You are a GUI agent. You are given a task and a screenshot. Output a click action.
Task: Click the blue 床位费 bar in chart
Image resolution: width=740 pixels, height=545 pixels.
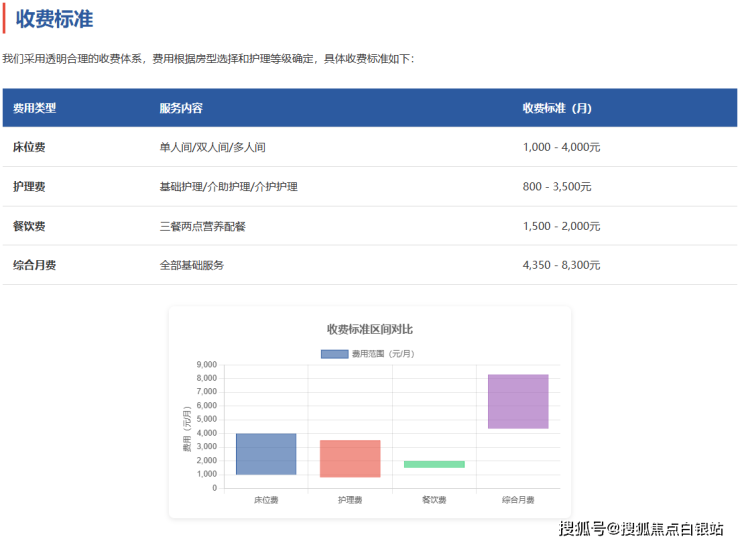point(266,454)
